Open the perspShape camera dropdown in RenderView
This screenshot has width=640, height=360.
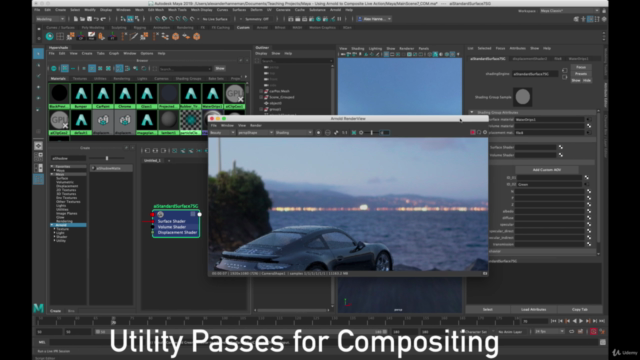(x=255, y=133)
